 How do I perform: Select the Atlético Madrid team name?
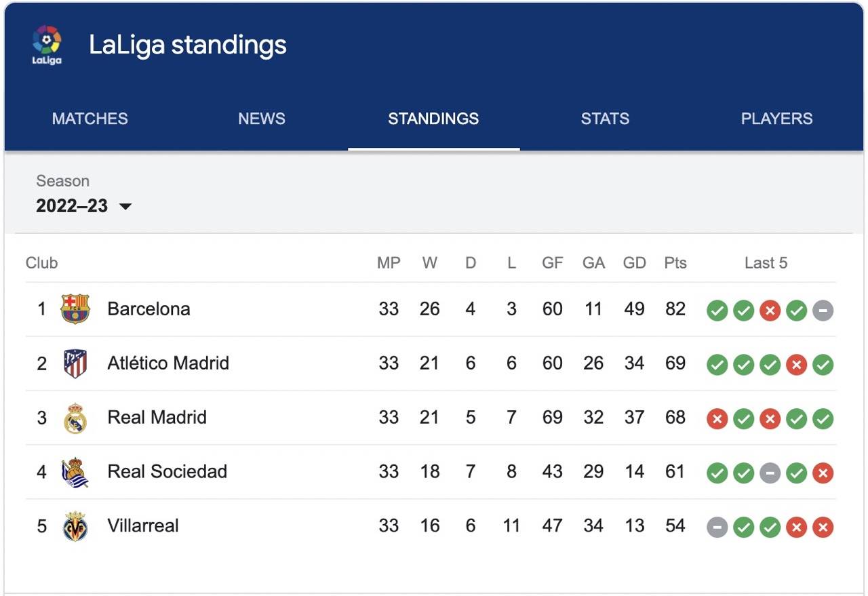coord(167,363)
